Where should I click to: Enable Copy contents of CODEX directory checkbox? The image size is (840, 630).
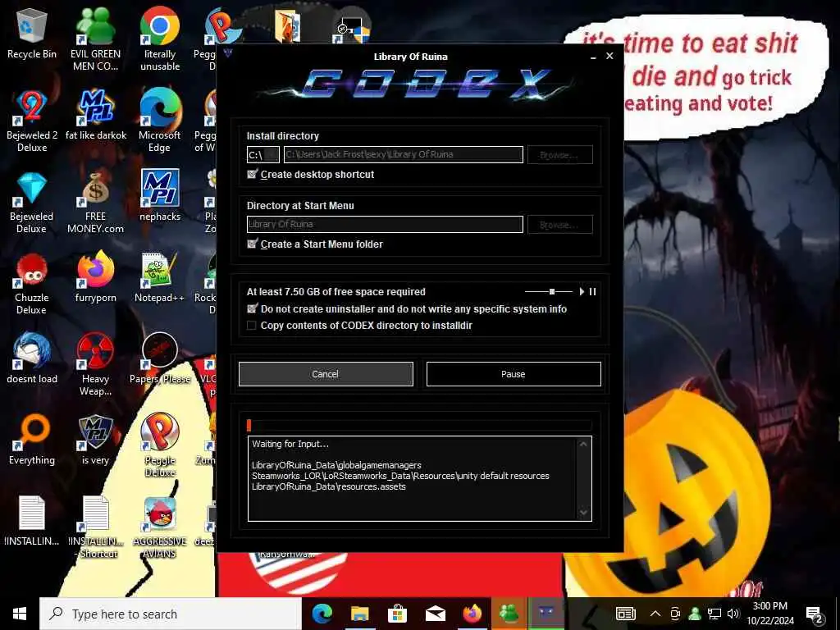pyautogui.click(x=251, y=325)
